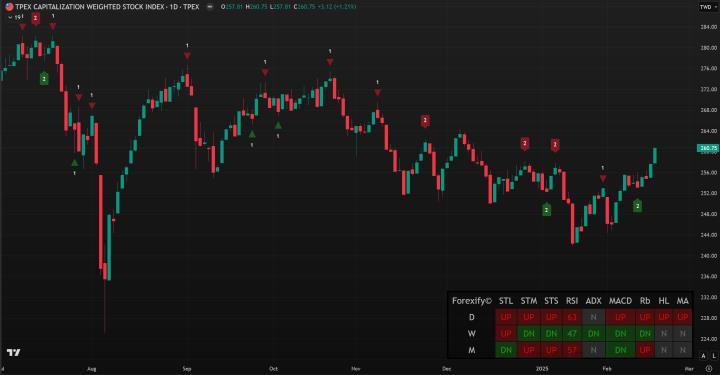
Task: Select the red down-arrow signal above September peak
Action: 187,56
